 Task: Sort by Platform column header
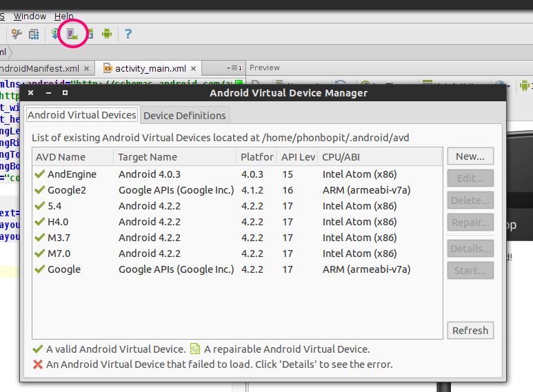tap(257, 157)
